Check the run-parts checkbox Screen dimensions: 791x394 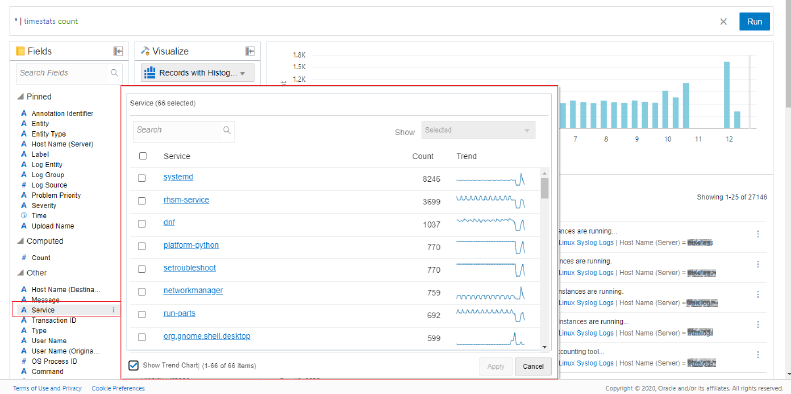tap(142, 314)
